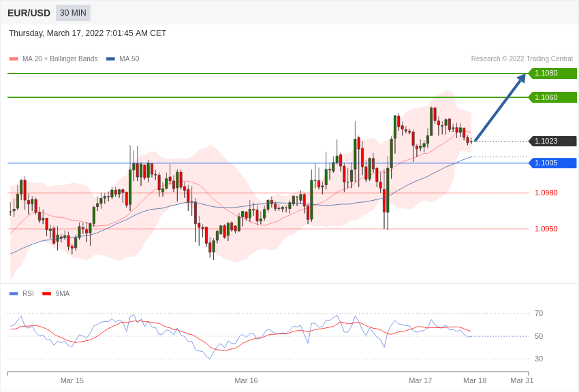This screenshot has height=392, width=579.
Task: Click the EUR/USD symbol title
Action: pyautogui.click(x=29, y=14)
